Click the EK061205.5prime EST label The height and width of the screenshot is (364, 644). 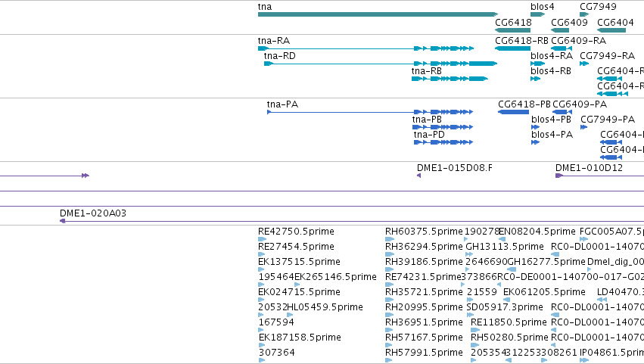point(544,292)
